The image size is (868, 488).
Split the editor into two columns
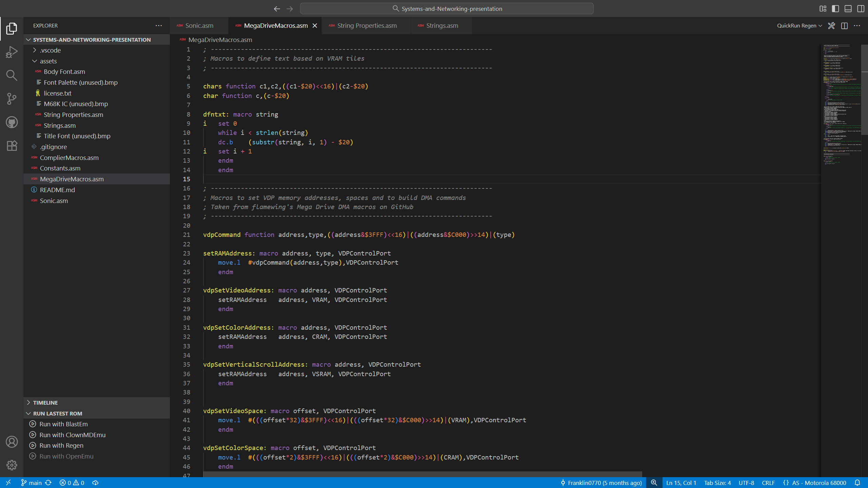point(844,25)
